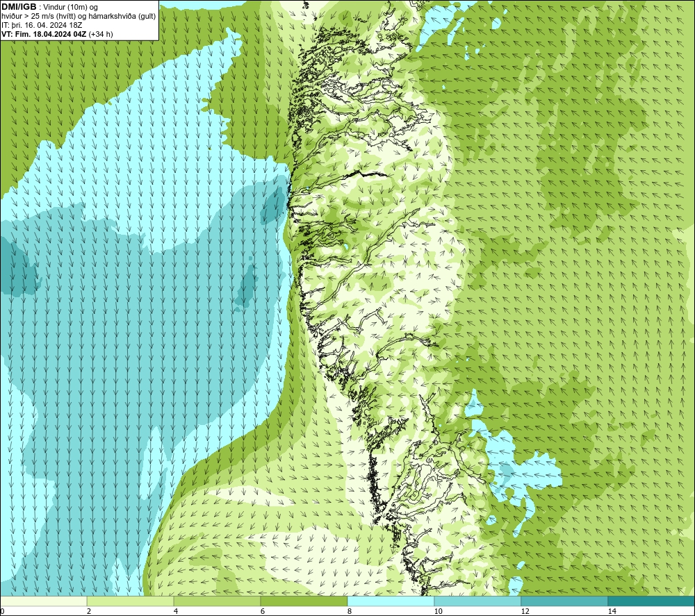Image resolution: width=695 pixels, height=616 pixels.
Task: Click the '2' colorbar scale label
Action: pyautogui.click(x=89, y=611)
